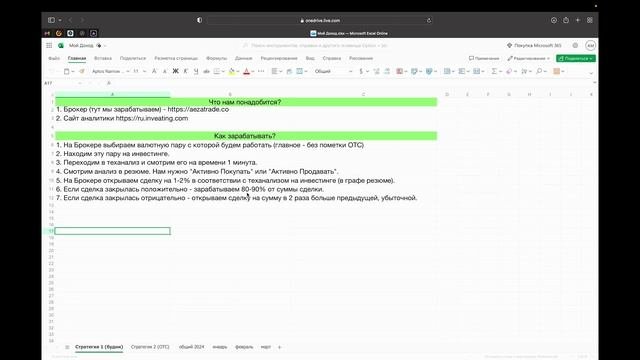Open Cell Styles menu
The width and height of the screenshot is (640, 360).
[430, 71]
